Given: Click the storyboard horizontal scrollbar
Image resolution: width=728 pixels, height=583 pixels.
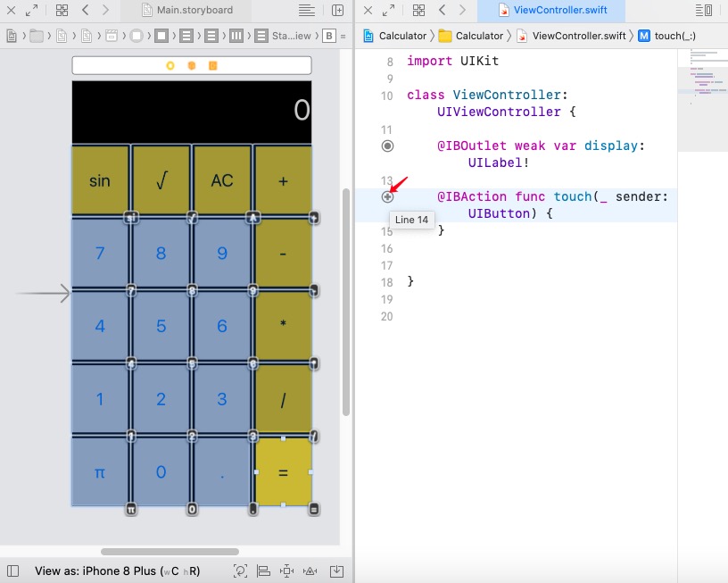Looking at the screenshot, I should pos(170,552).
